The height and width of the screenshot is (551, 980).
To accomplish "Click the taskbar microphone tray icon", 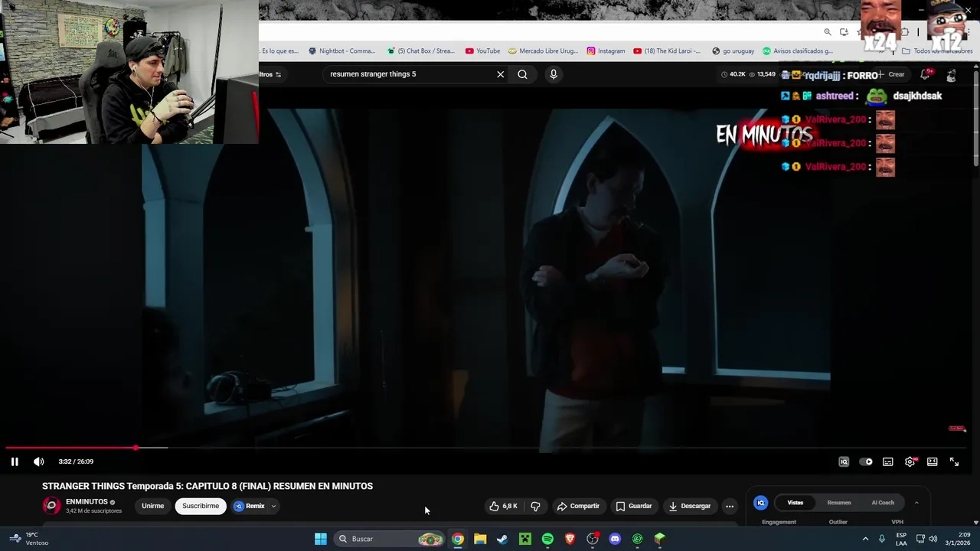I will pos(882,539).
